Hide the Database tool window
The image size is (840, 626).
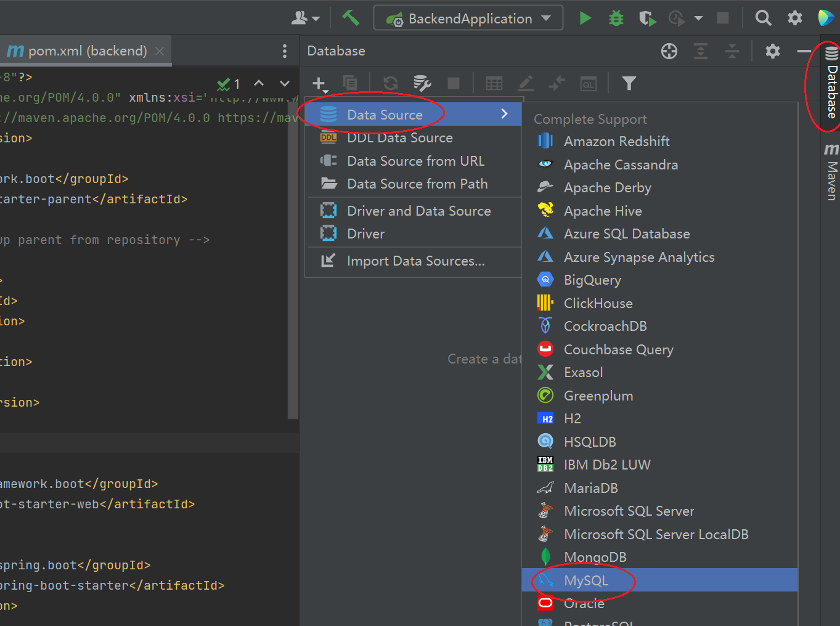tap(804, 51)
